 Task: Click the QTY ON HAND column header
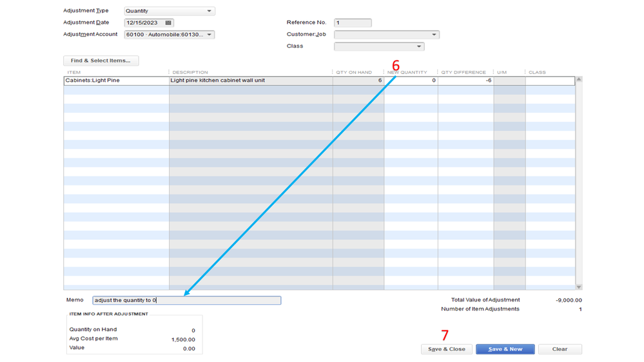coord(354,72)
